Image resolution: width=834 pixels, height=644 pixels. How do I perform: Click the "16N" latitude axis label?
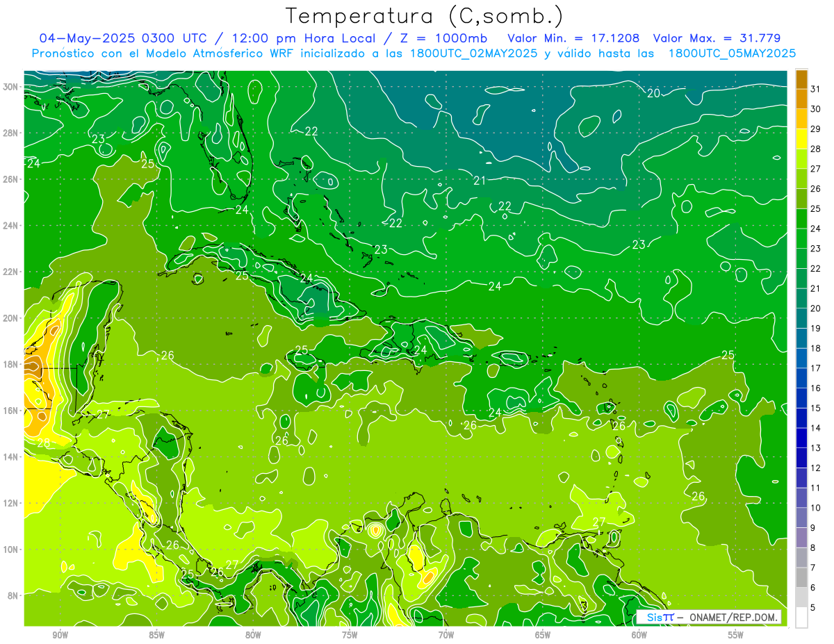[10, 411]
